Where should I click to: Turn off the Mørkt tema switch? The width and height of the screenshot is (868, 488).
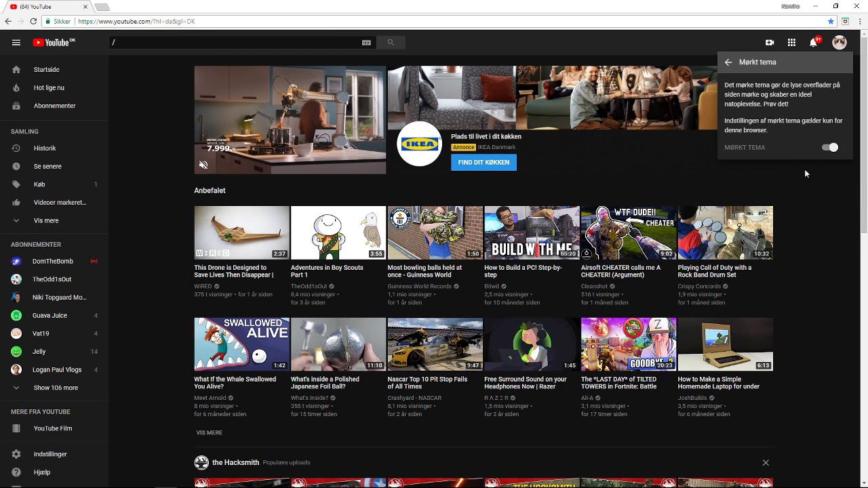click(x=830, y=147)
